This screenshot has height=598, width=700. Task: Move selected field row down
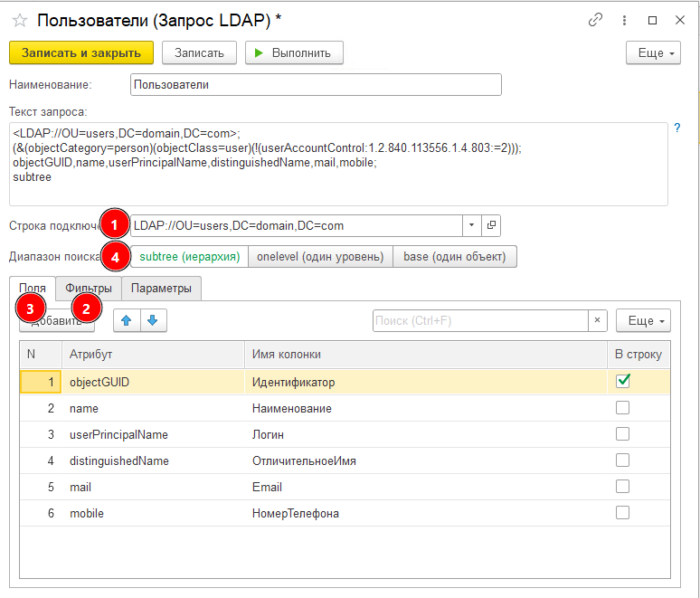[153, 320]
